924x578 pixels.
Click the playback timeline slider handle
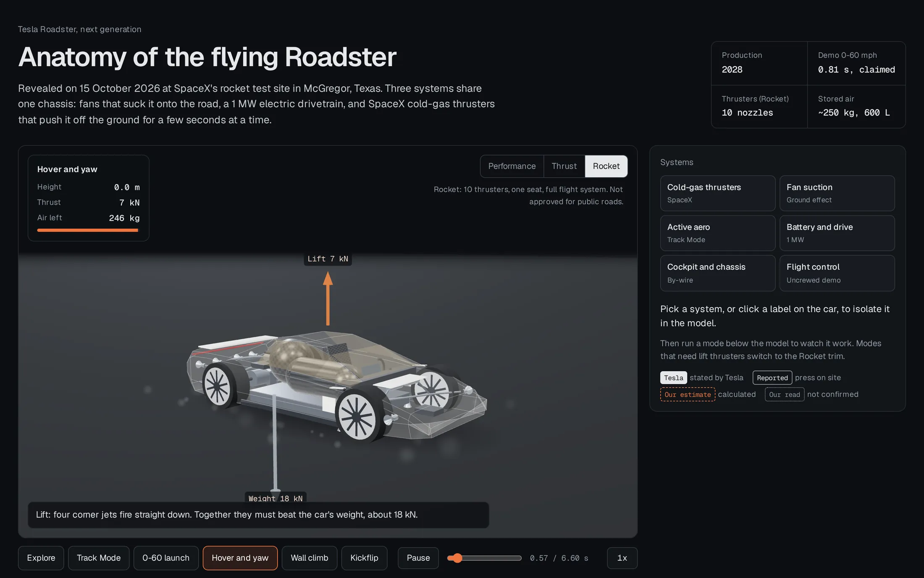coord(457,558)
